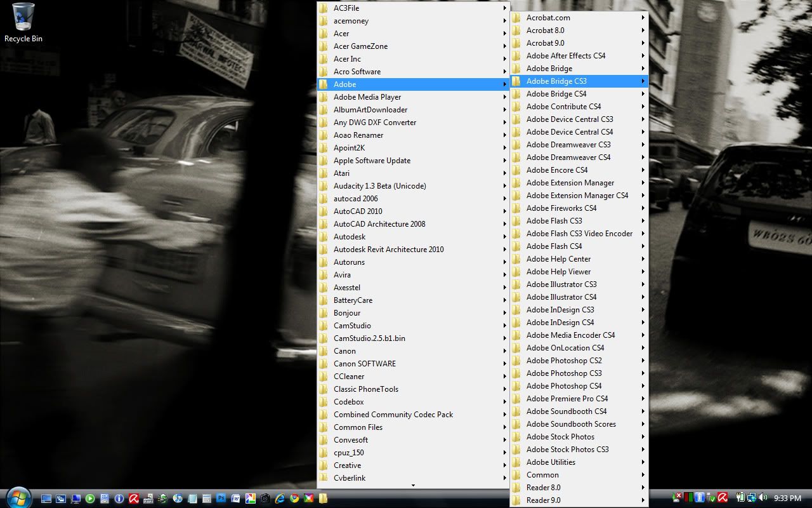Open Microsoft Word from the taskbar

236,498
